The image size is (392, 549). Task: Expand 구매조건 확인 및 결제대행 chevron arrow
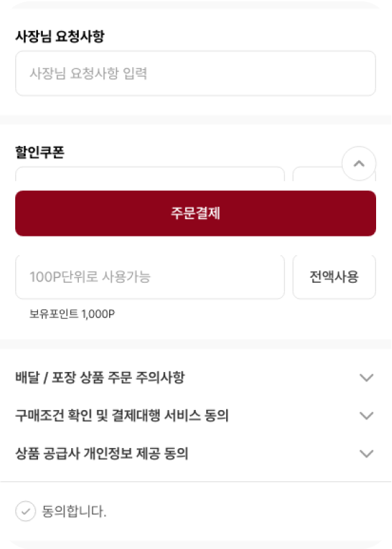(x=366, y=416)
